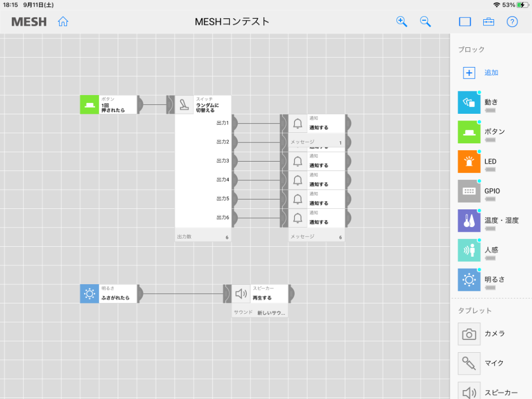Screen dimensions: 532x399
Task: Select the 人感 motion sensor block
Action: [x=469, y=250]
